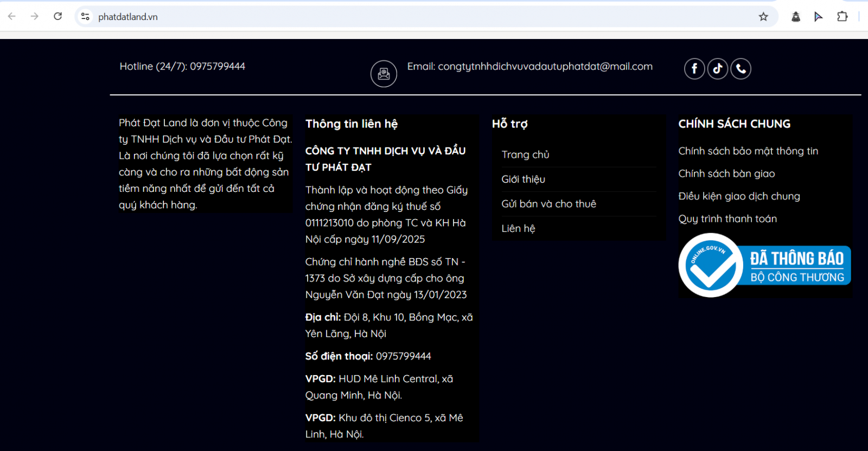The image size is (868, 451).
Task: Open Chính sách bàn giao policy
Action: (726, 174)
